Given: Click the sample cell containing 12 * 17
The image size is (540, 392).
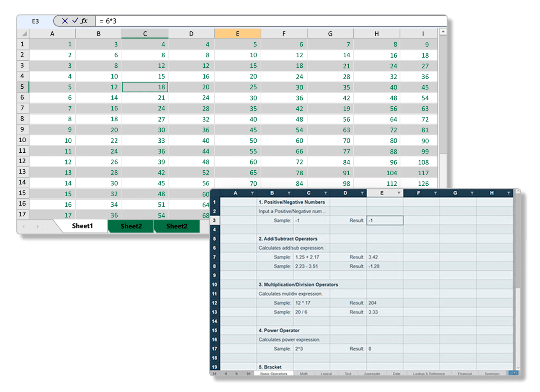Looking at the screenshot, I should [311, 303].
